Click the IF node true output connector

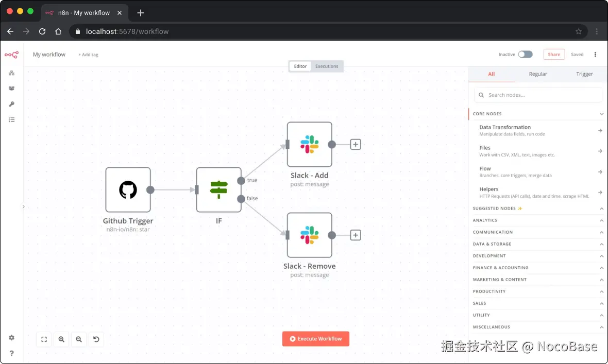tap(241, 181)
